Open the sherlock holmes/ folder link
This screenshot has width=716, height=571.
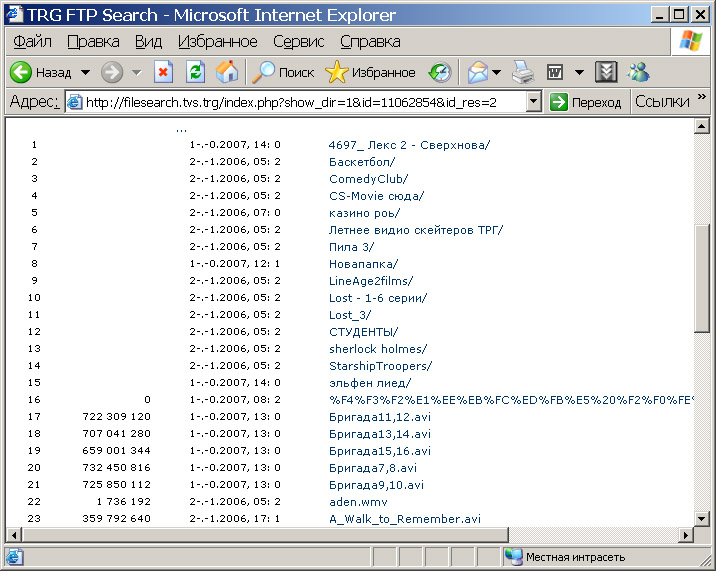pyautogui.click(x=377, y=349)
